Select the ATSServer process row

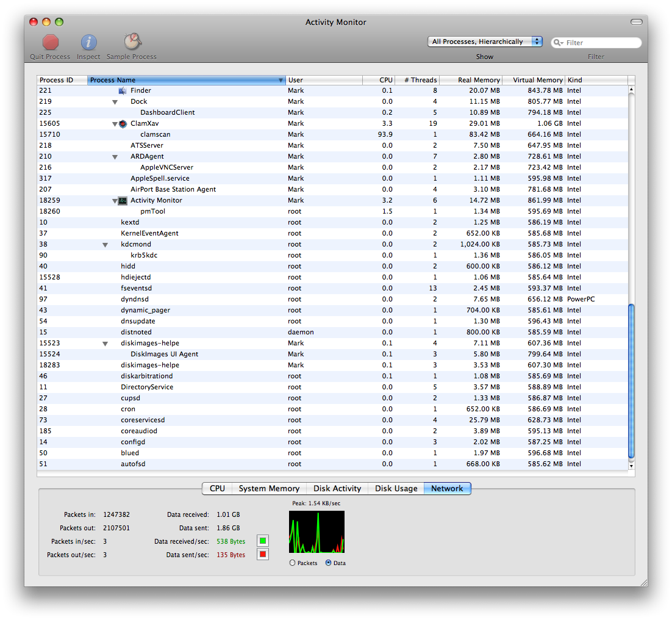[332, 145]
